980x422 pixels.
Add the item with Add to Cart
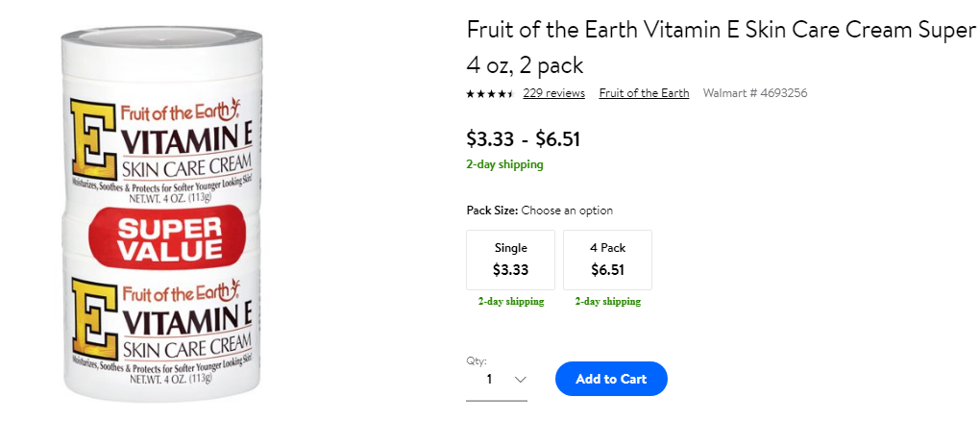click(x=611, y=379)
